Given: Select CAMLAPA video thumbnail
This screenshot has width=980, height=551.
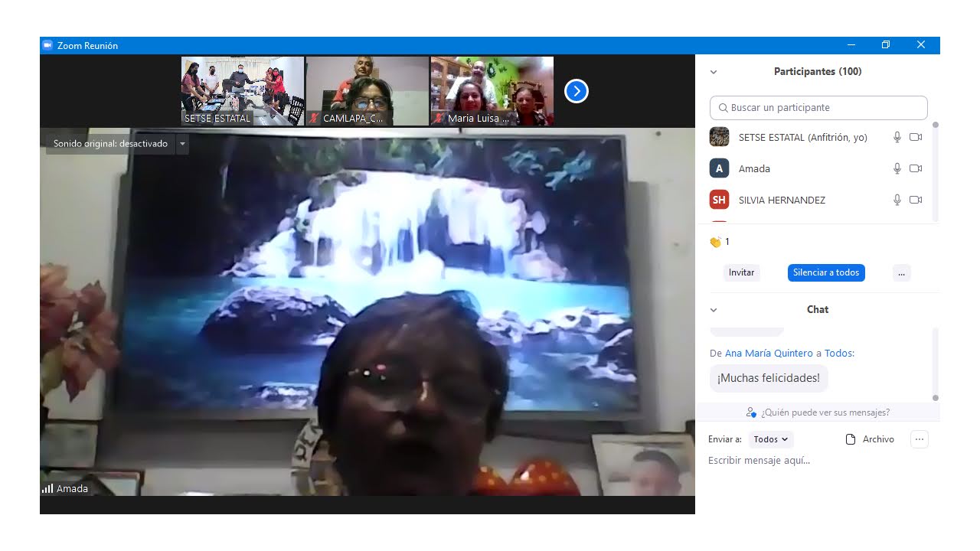Looking at the screenshot, I should (367, 91).
